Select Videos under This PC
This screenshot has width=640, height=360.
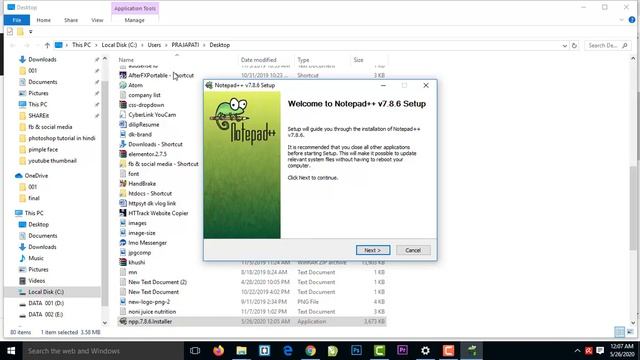[37, 281]
